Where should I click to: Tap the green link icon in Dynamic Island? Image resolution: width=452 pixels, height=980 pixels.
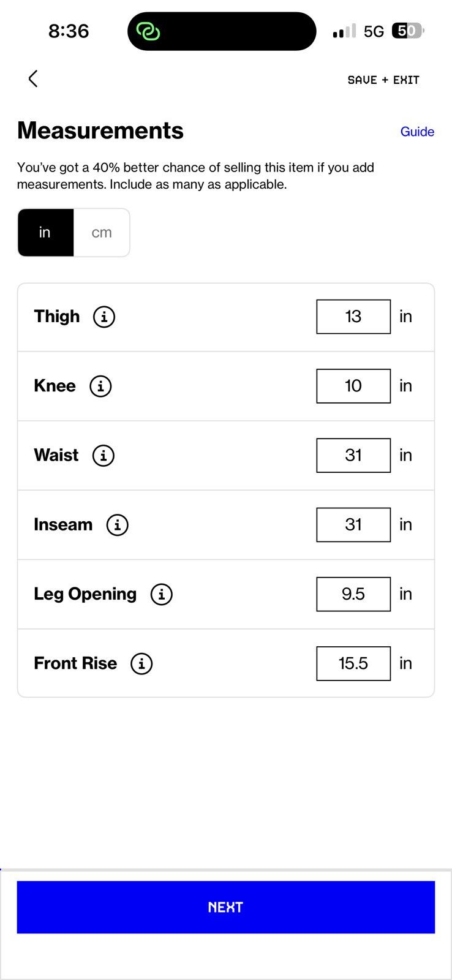pyautogui.click(x=148, y=31)
